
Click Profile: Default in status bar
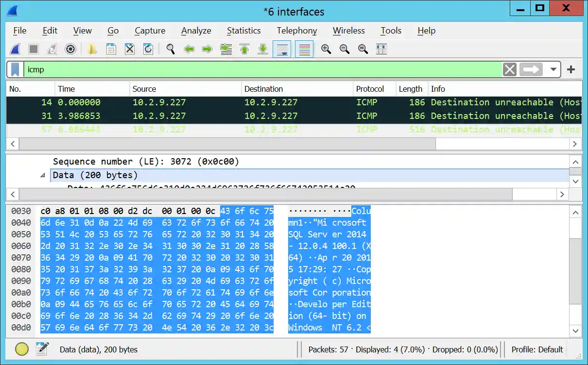[x=537, y=349]
